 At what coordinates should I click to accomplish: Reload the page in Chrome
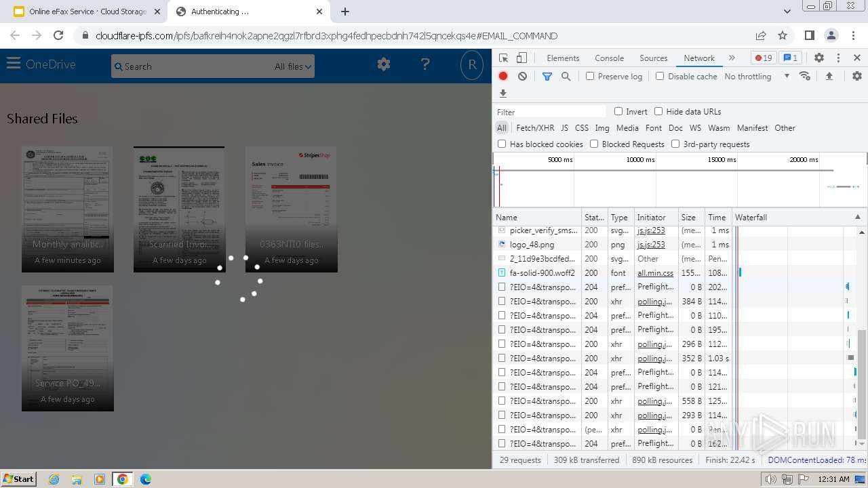click(58, 35)
